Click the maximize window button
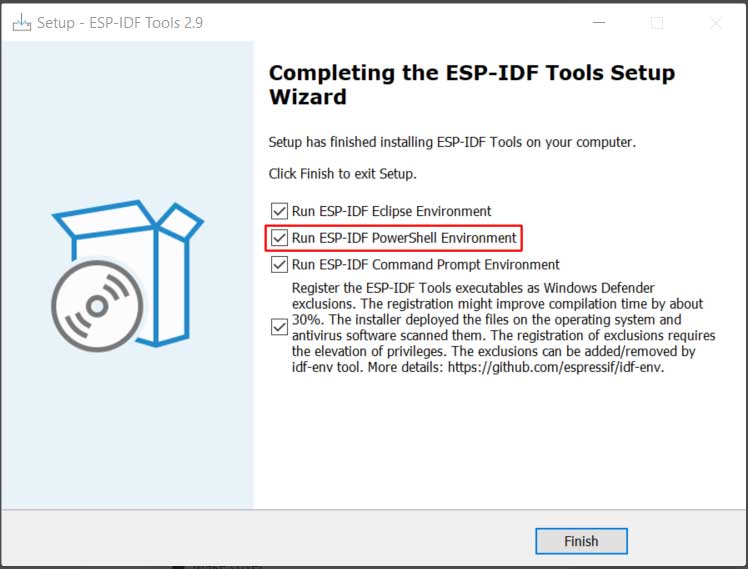748x569 pixels. pyautogui.click(x=657, y=22)
